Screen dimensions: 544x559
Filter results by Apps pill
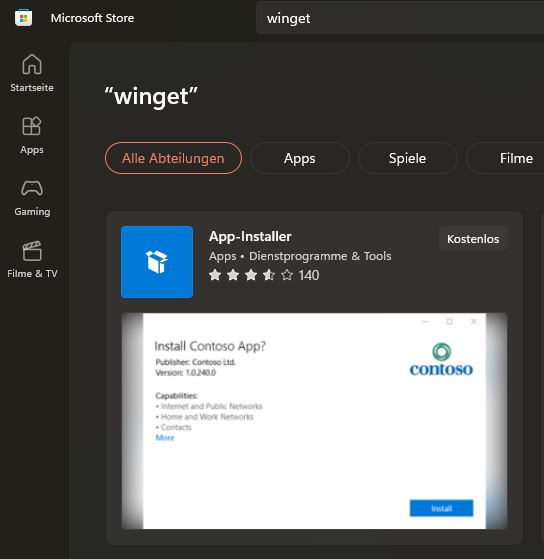pos(299,158)
